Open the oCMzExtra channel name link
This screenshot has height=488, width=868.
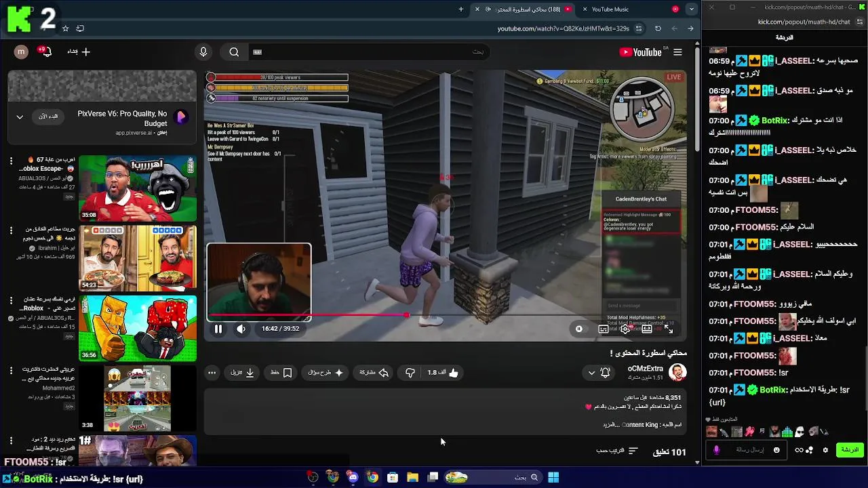(x=646, y=368)
